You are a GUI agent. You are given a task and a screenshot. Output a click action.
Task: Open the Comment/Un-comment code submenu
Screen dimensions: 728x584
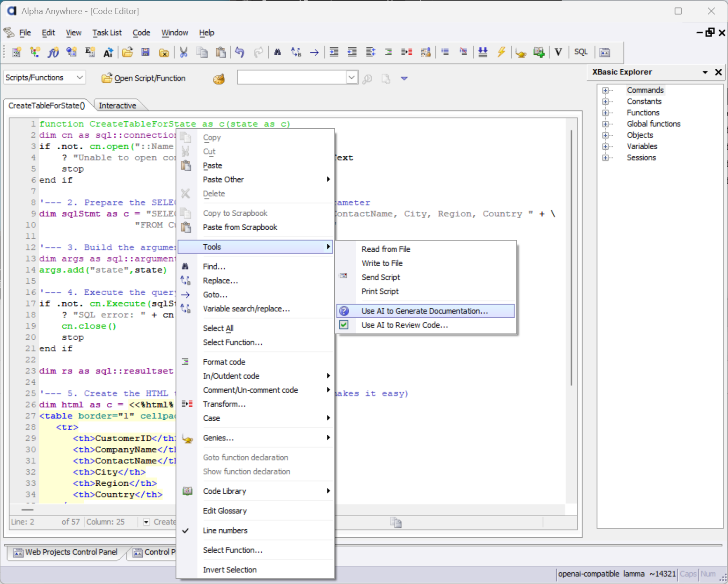pyautogui.click(x=255, y=390)
